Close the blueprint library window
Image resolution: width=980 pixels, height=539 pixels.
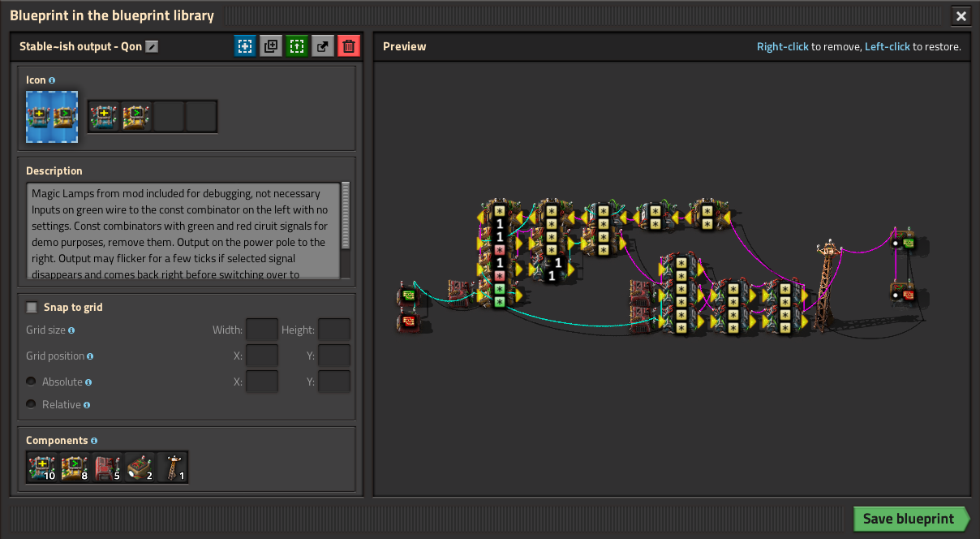click(x=961, y=16)
